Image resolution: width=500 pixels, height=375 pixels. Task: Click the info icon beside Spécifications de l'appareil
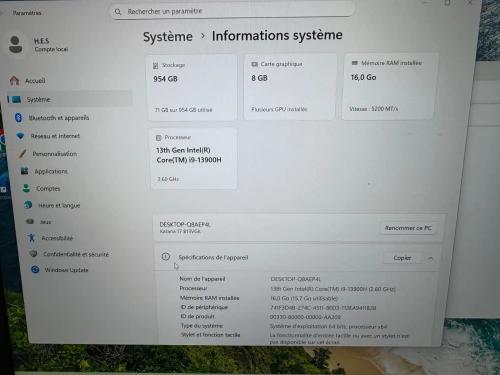coord(166,257)
